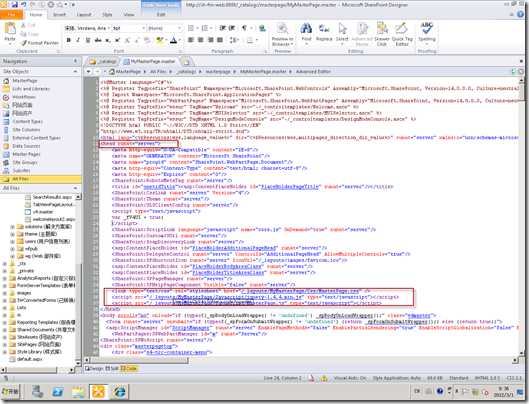Click Internet Explorer icon in taskbar

[119, 392]
